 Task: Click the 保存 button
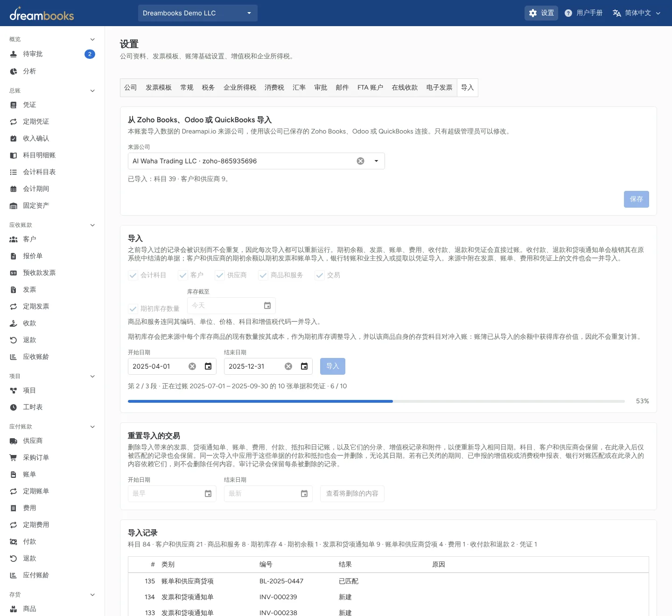(637, 199)
